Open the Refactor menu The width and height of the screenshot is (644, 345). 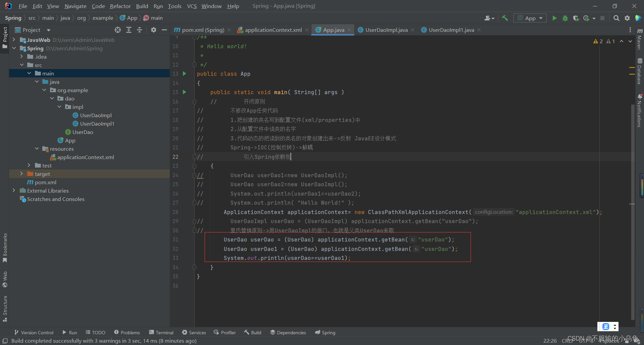pyautogui.click(x=120, y=6)
